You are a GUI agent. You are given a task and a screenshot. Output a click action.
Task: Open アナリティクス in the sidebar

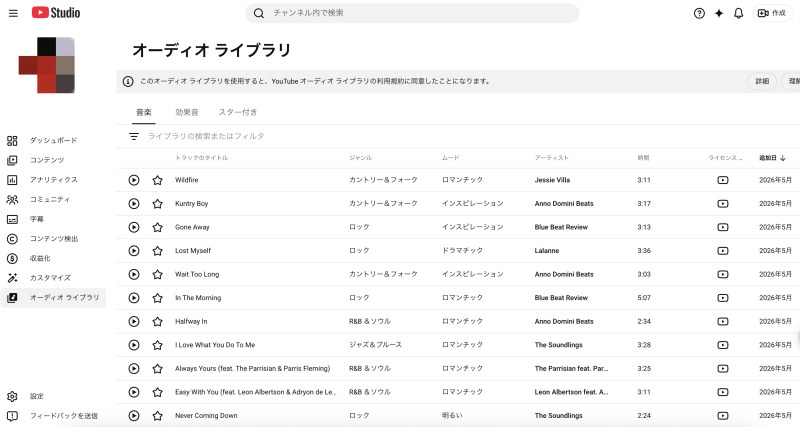[x=53, y=180]
